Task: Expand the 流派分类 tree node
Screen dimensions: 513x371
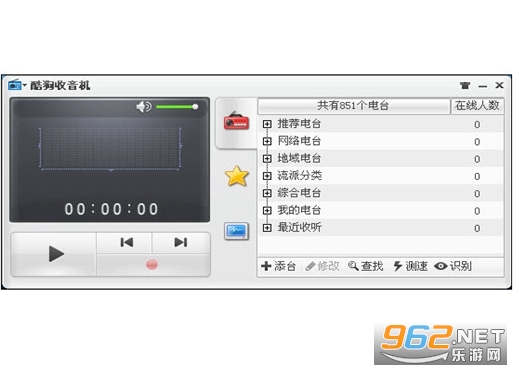Action: [x=267, y=176]
